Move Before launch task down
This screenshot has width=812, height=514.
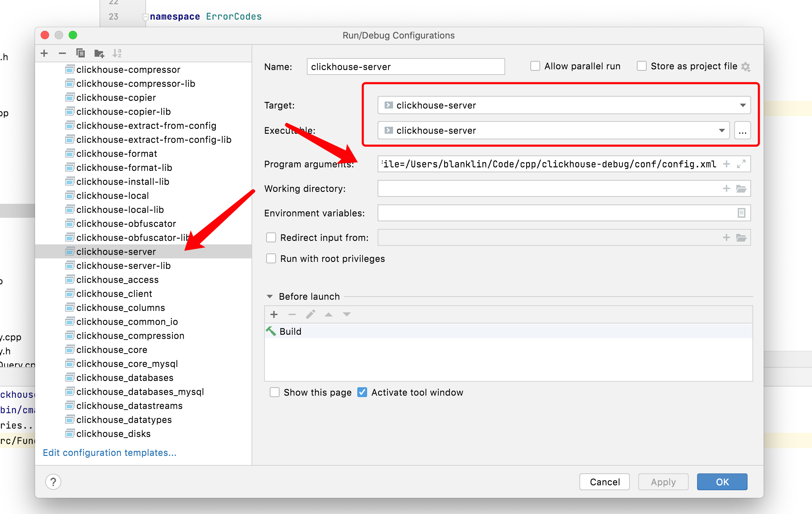pos(346,314)
